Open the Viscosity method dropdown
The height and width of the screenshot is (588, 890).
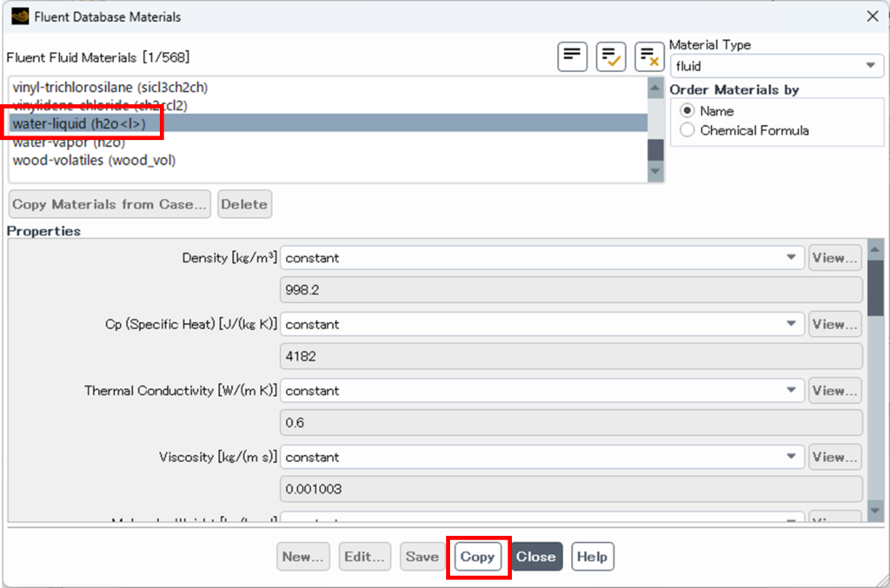542,457
